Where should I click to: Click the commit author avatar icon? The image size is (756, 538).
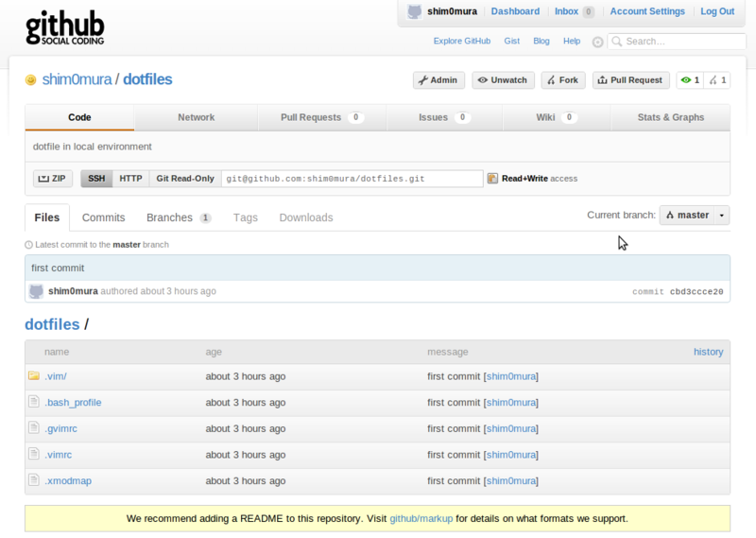[x=36, y=291]
